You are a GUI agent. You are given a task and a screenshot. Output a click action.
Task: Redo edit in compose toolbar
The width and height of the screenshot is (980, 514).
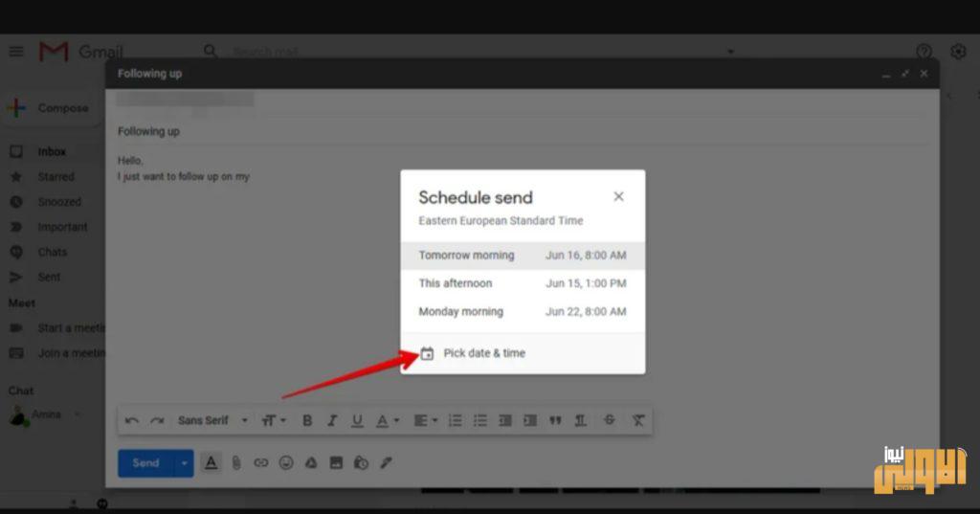[157, 421]
